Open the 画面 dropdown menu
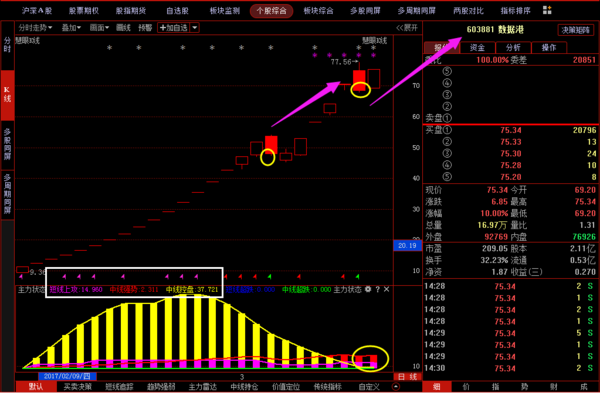The height and width of the screenshot is (393, 600). (99, 28)
